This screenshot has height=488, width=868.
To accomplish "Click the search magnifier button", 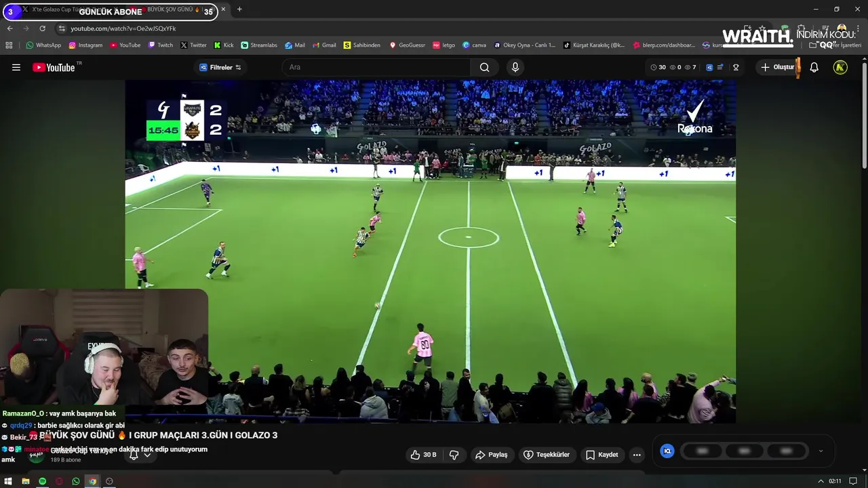I will point(484,67).
